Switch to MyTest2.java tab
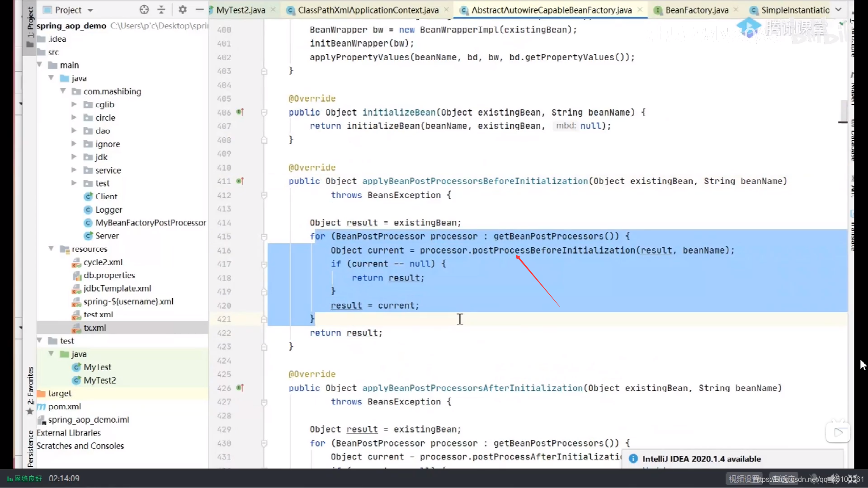Image resolution: width=868 pixels, height=488 pixels. point(240,10)
